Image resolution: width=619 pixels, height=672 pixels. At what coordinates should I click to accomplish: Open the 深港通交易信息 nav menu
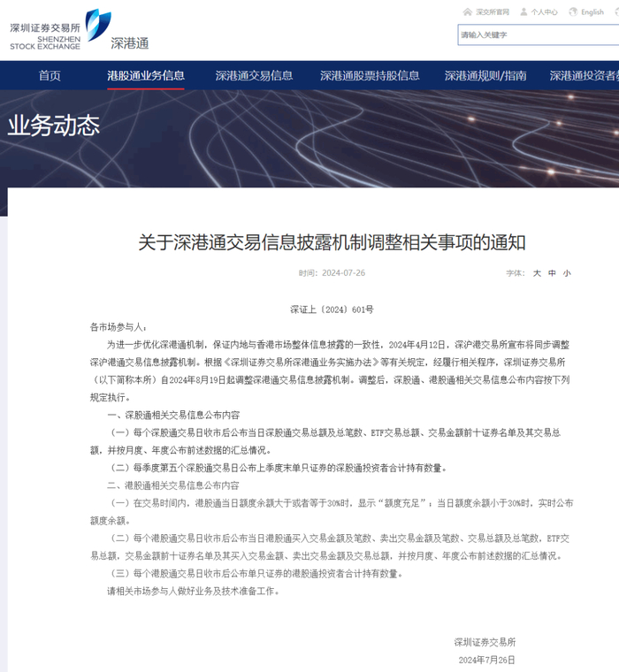[x=254, y=76]
